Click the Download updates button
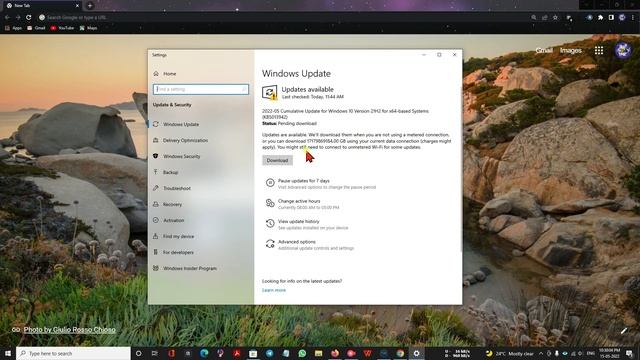 click(278, 160)
